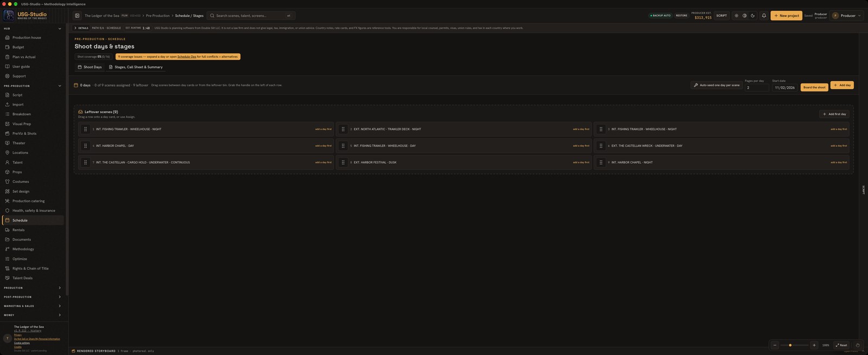Click the Script icon in Pre-Production sidebar
The width and height of the screenshot is (868, 355).
(7, 95)
